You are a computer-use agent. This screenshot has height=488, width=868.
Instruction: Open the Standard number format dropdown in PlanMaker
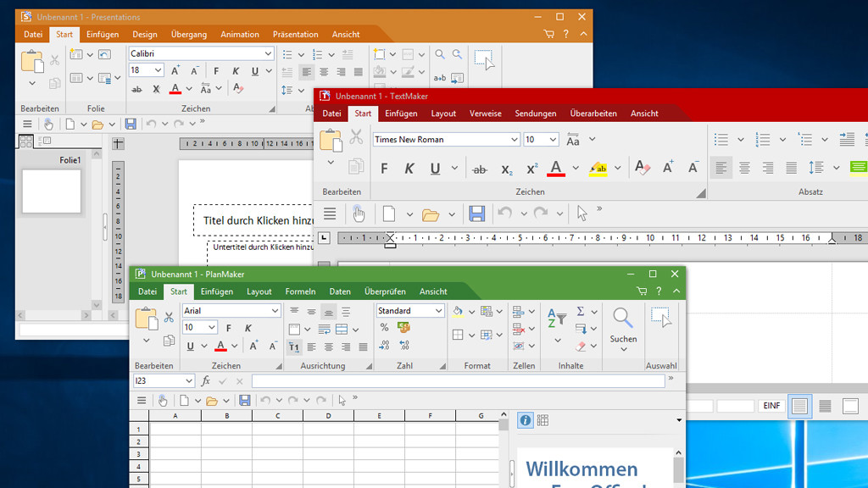pos(410,310)
